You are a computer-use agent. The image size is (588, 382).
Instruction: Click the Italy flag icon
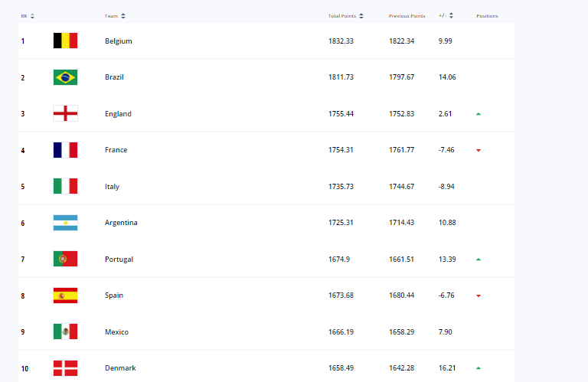coord(65,186)
